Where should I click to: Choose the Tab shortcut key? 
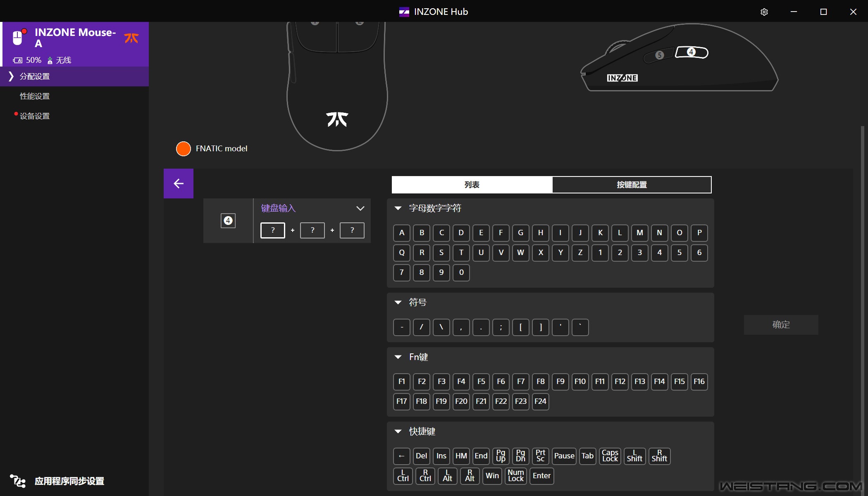pyautogui.click(x=588, y=456)
